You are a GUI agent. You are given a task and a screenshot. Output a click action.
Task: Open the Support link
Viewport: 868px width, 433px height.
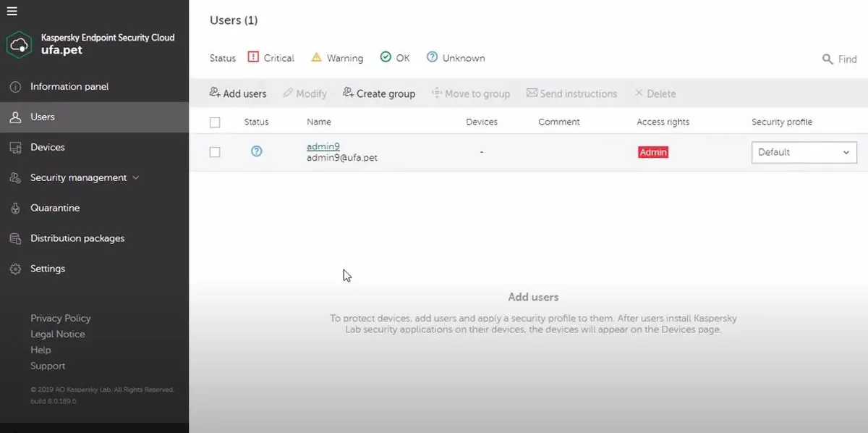pos(48,366)
